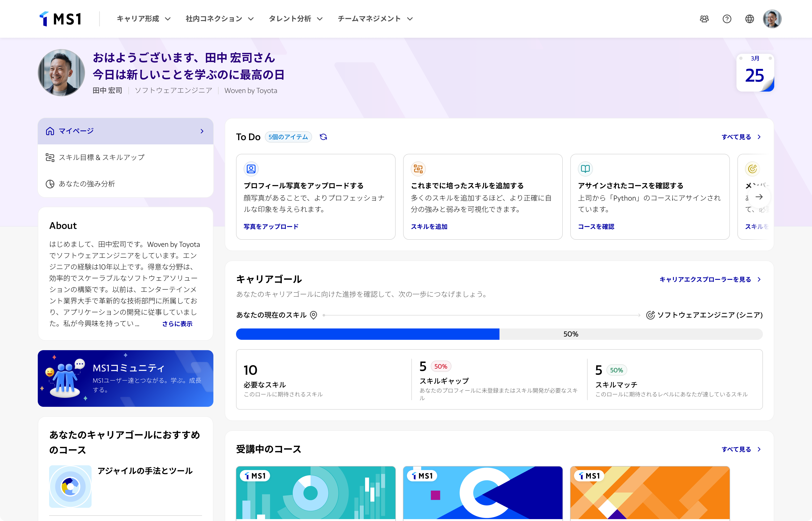Click the chevron on the マイページ row
The image size is (812, 521).
(x=202, y=131)
